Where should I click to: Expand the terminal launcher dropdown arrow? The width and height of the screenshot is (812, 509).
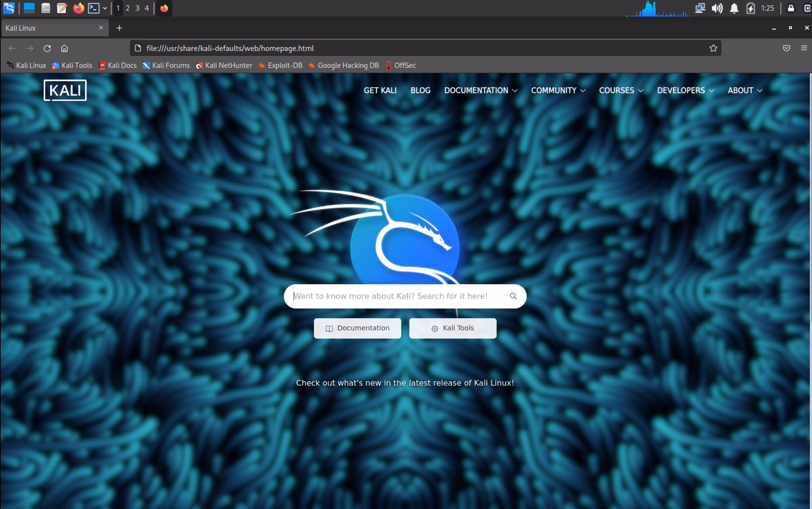[x=105, y=8]
